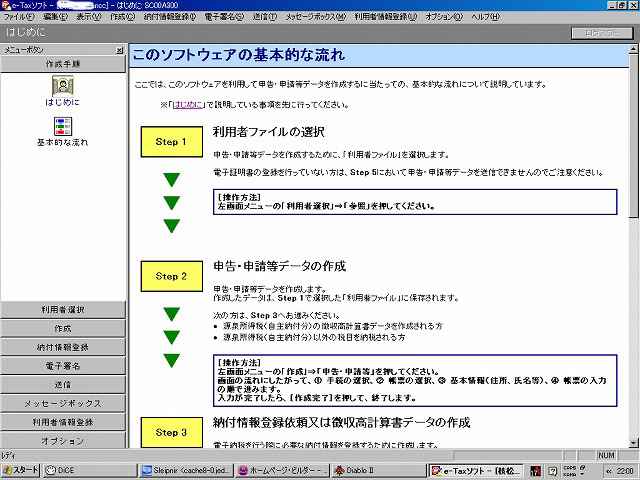This screenshot has height=480, width=640.
Task: Click the dark red tray icon beside e-Tax taskbar button
Action: (536, 471)
